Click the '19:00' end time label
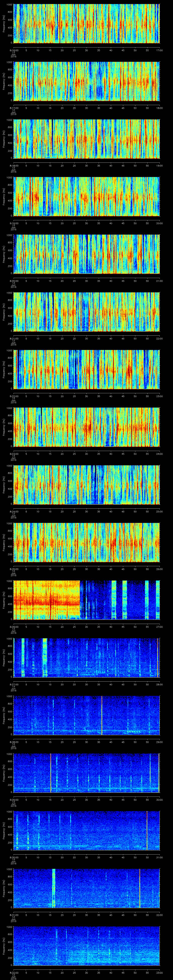 coord(159,165)
